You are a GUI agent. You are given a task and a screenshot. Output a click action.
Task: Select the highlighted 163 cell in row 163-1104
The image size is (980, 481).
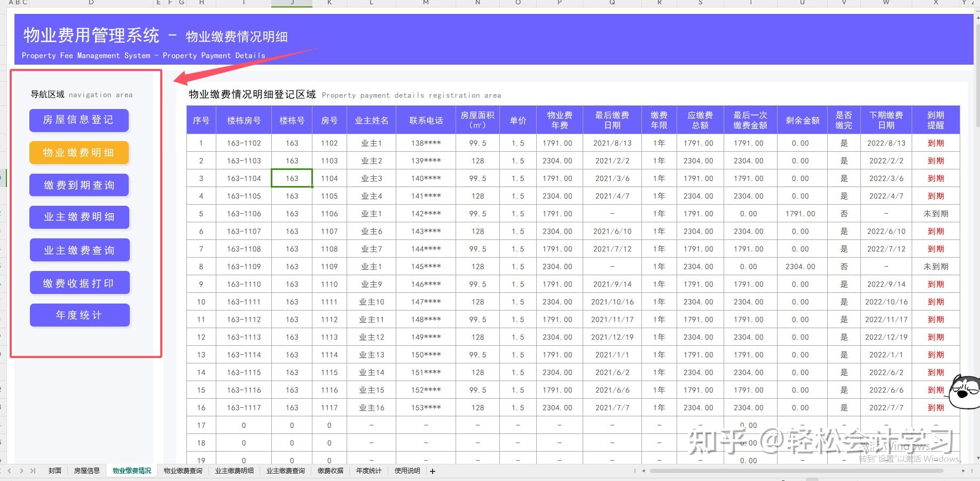click(x=292, y=179)
